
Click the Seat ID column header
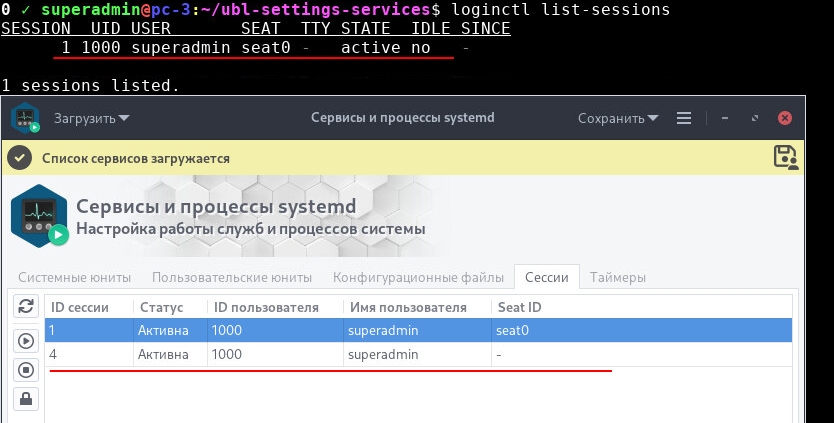point(518,307)
